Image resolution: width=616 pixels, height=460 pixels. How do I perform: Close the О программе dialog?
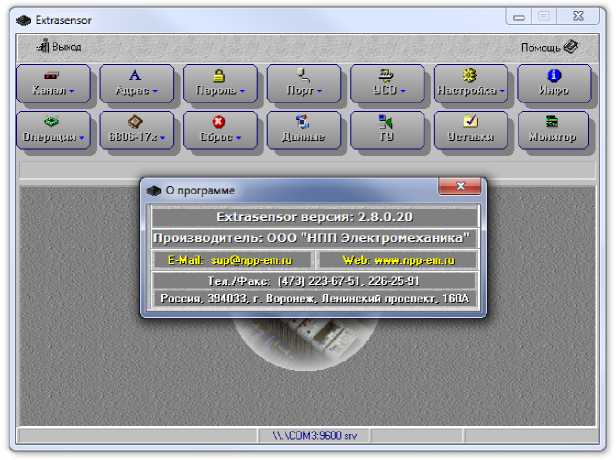point(460,186)
